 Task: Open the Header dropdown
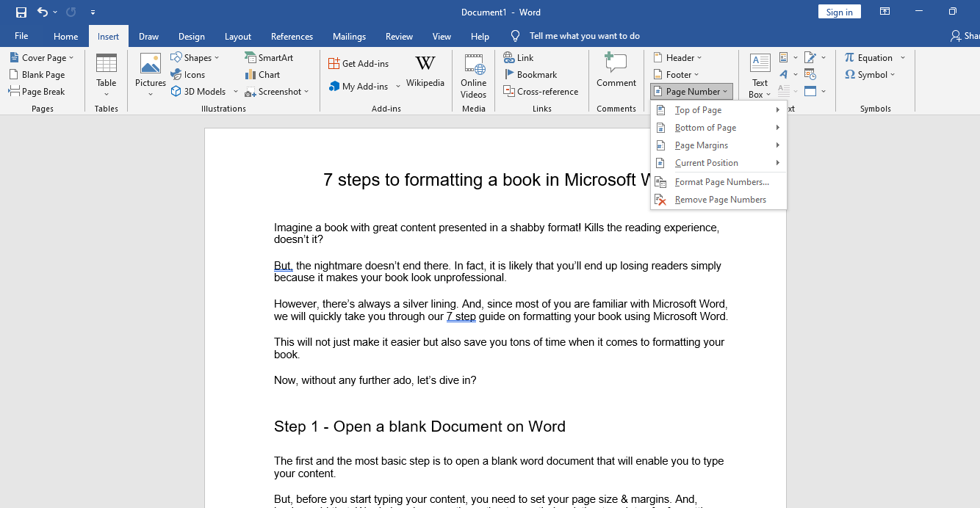coord(678,58)
